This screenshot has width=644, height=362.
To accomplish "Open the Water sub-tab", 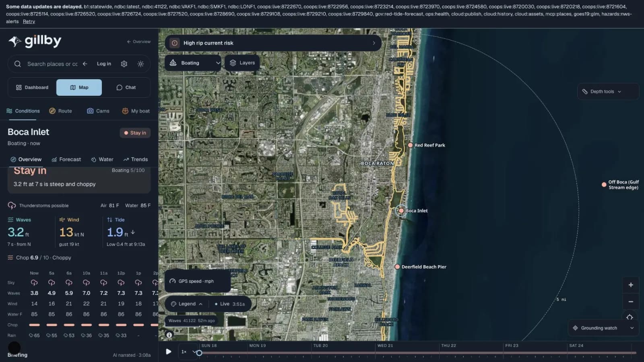I will click(102, 159).
